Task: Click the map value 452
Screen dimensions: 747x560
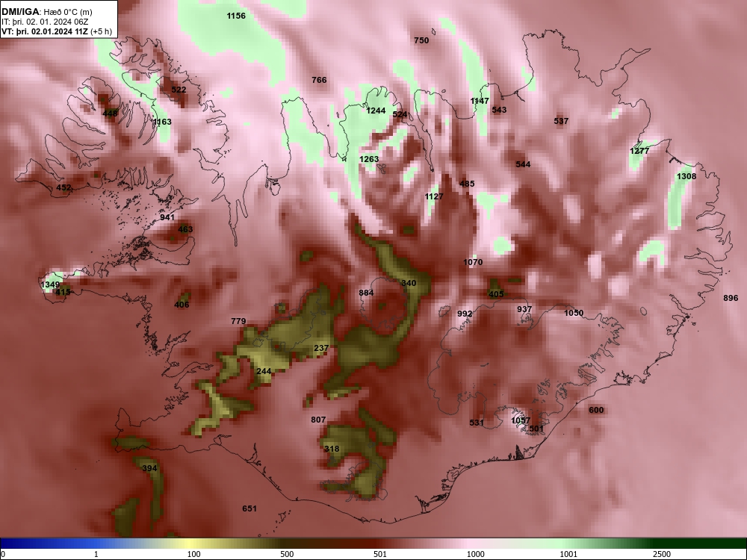Action: [x=63, y=187]
